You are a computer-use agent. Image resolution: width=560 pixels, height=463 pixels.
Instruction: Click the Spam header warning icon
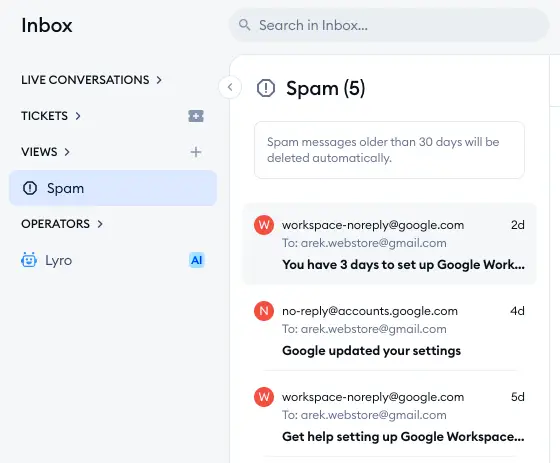266,88
